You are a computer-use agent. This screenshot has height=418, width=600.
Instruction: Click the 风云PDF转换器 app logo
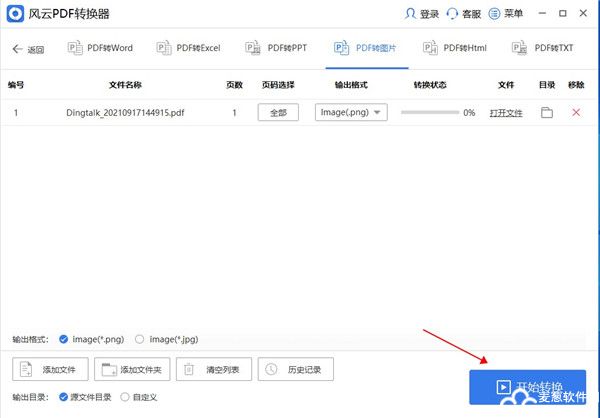[x=15, y=14]
